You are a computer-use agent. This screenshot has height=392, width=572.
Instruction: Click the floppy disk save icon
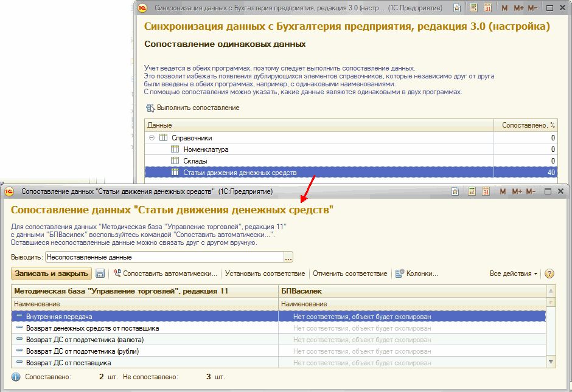(100, 273)
